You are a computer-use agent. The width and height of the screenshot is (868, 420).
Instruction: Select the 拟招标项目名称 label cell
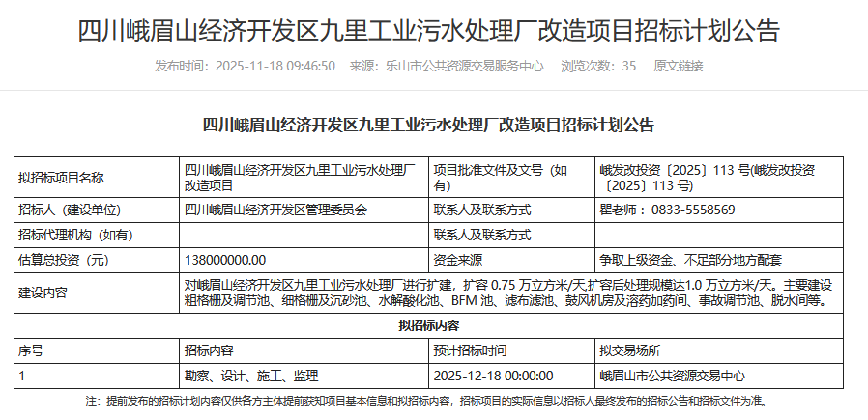pos(61,178)
